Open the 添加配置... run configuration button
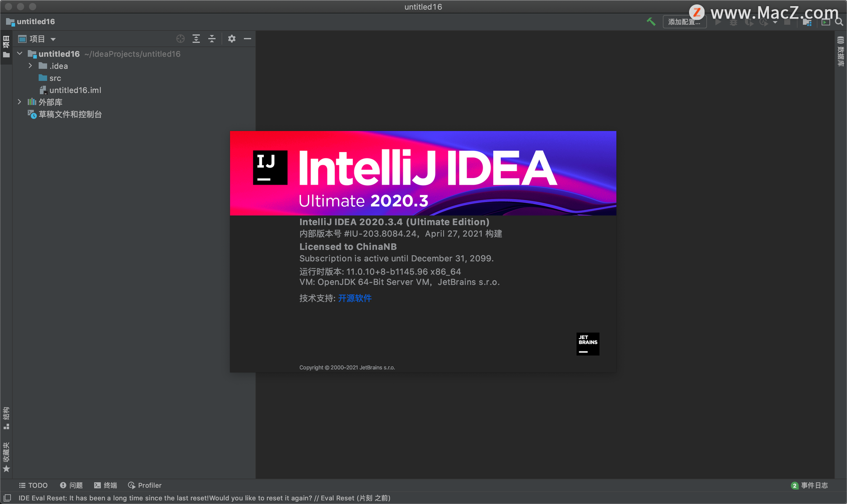Viewport: 847px width, 504px height. (684, 22)
